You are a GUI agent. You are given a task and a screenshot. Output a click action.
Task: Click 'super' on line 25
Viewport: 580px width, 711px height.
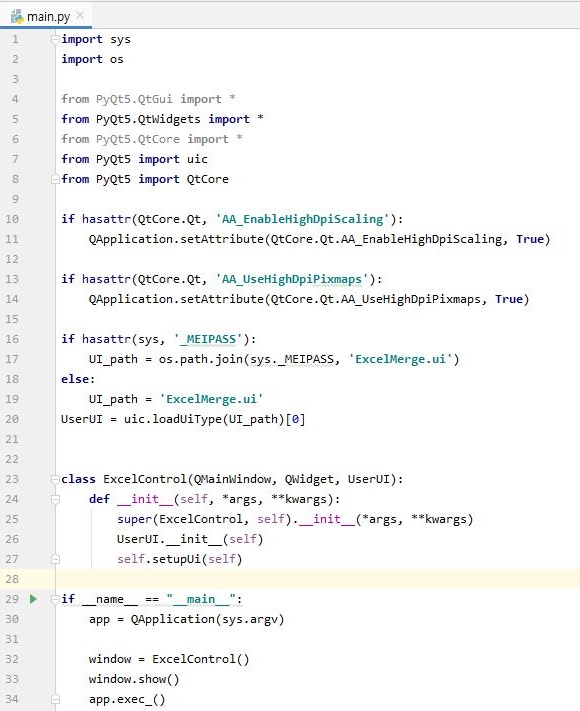pos(134,520)
